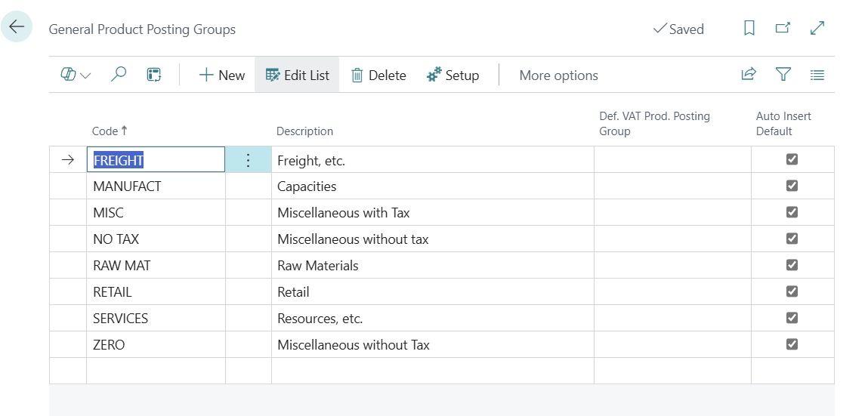Edit the FREIGHT code field
The width and height of the screenshot is (868, 416).
click(156, 160)
